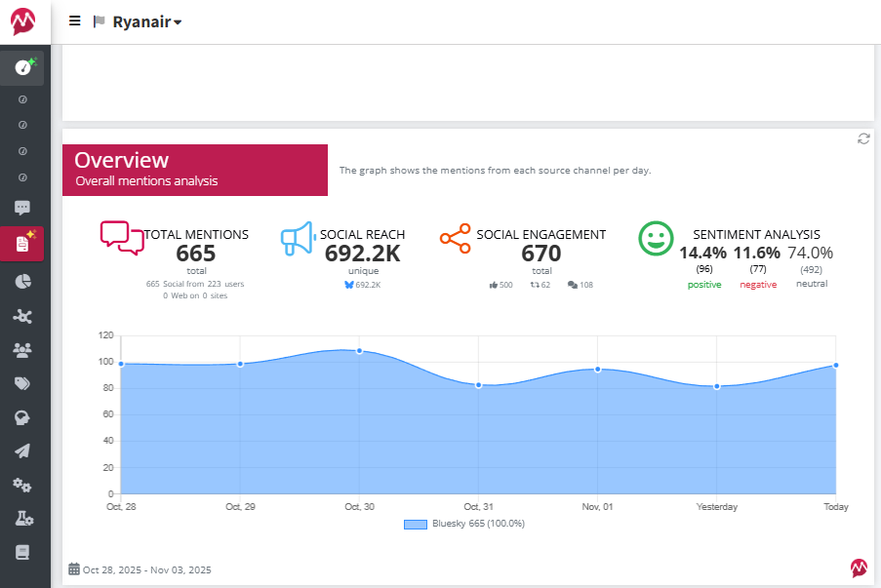
Task: Open the gears settings sidebar icon
Action: click(x=22, y=486)
